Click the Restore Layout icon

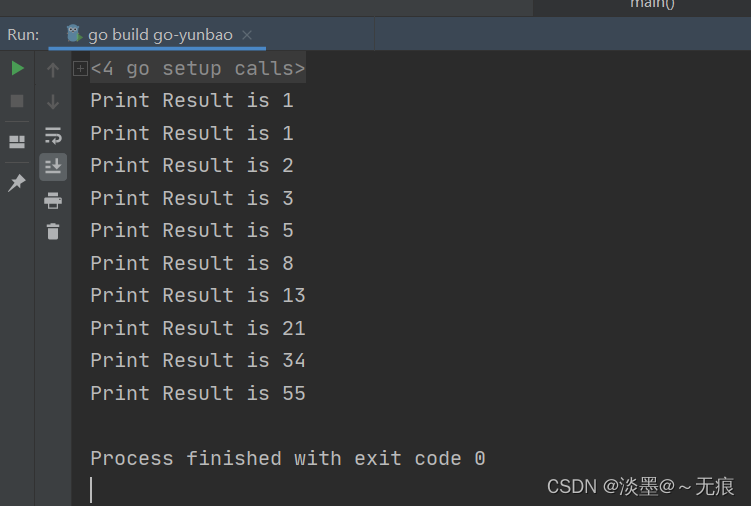point(17,142)
